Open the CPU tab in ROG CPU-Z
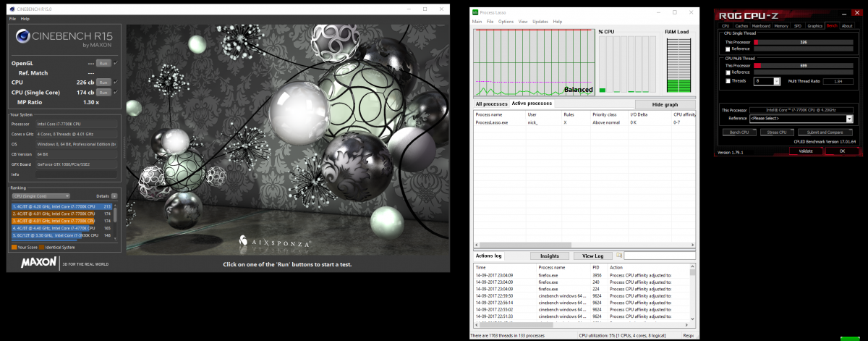 coord(726,26)
